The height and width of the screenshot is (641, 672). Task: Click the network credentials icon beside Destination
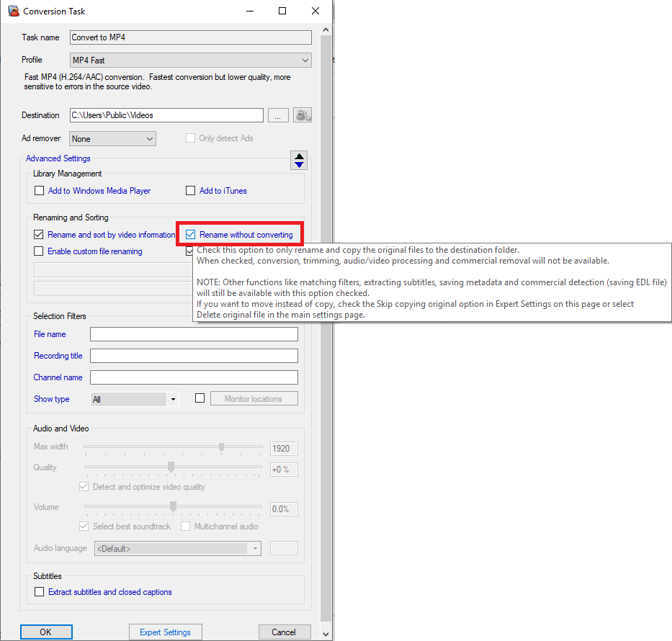[303, 115]
